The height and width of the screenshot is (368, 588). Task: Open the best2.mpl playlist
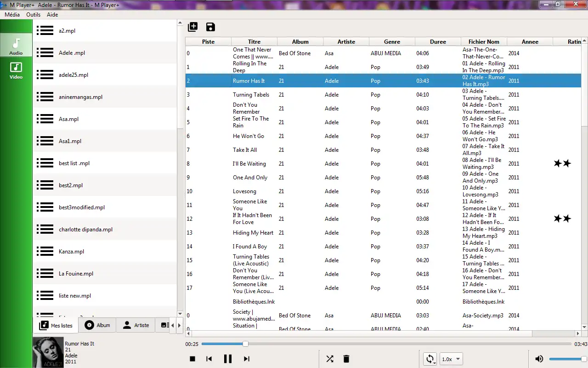[105, 185]
